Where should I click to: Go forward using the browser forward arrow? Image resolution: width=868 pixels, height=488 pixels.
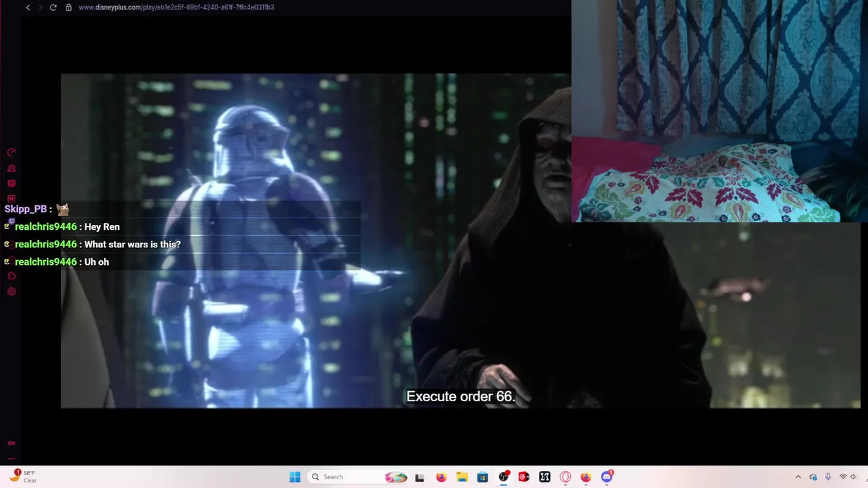coord(40,7)
